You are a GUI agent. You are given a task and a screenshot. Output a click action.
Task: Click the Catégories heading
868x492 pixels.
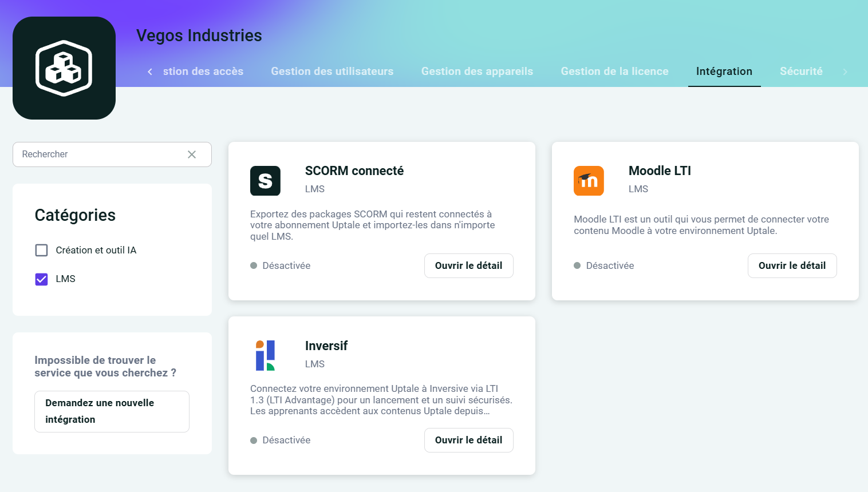pos(75,215)
